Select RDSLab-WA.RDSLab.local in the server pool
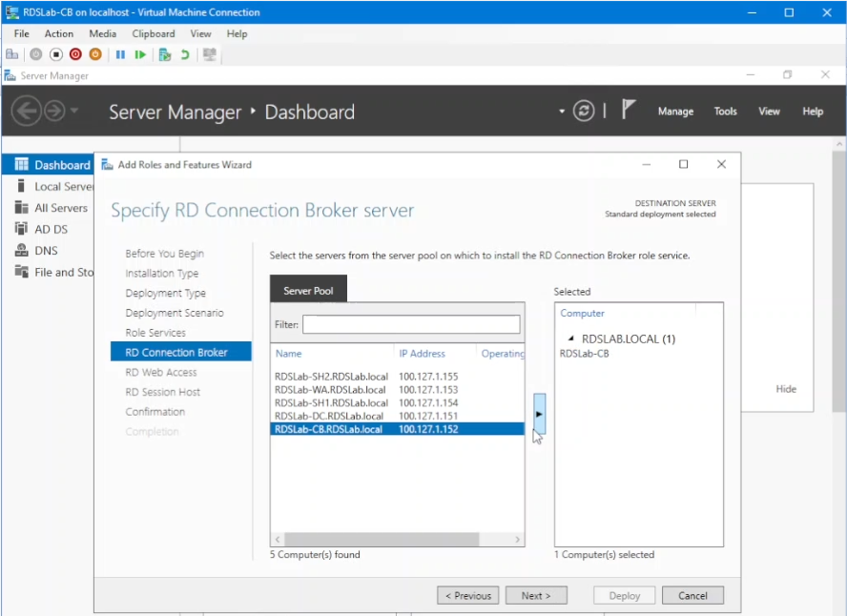This screenshot has width=847, height=616. (x=330, y=388)
